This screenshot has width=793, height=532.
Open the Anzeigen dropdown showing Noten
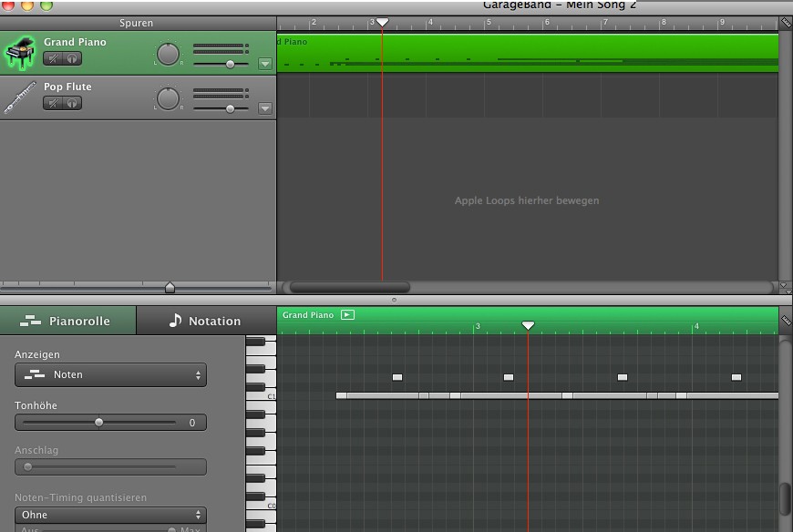111,375
